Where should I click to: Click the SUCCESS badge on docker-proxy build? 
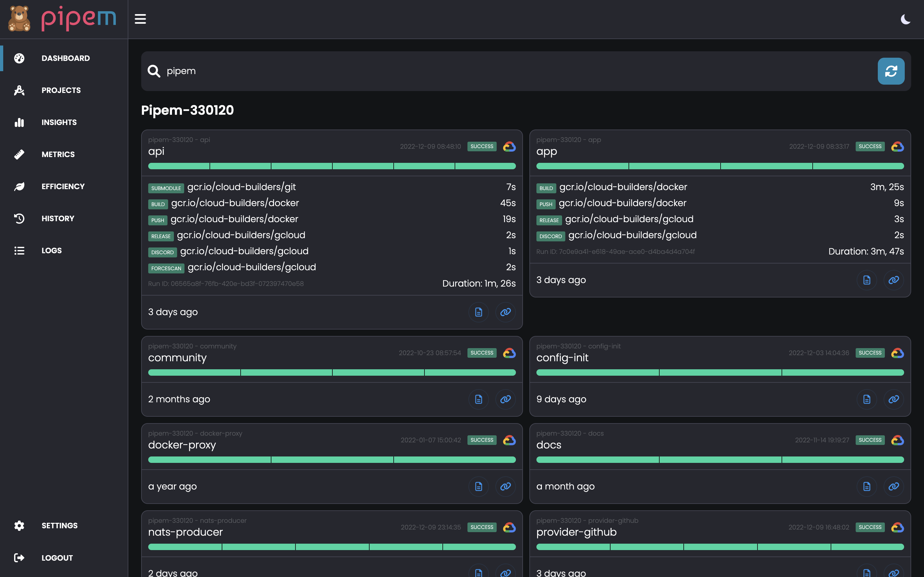click(482, 439)
